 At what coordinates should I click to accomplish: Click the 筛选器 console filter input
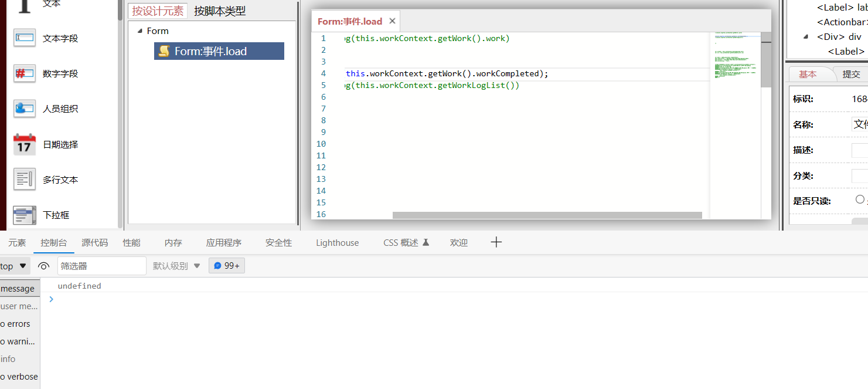point(102,266)
